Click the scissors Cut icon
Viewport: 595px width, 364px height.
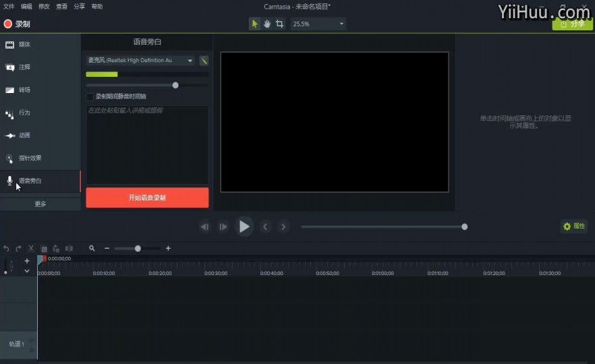click(31, 249)
